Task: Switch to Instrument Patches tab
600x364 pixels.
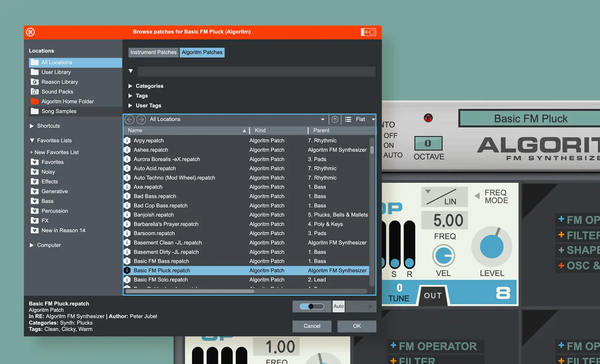Action: 153,52
